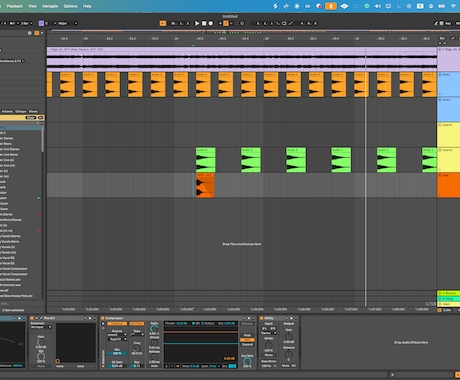This screenshot has width=460, height=380.
Task: Open the sidechain filter Type dropdown
Action: tap(137, 335)
